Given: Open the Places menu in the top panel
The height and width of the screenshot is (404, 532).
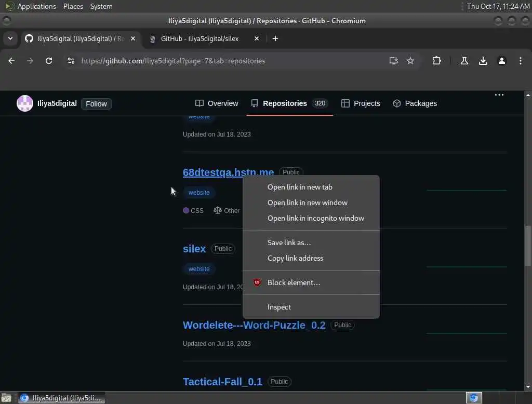Looking at the screenshot, I should coord(73,6).
